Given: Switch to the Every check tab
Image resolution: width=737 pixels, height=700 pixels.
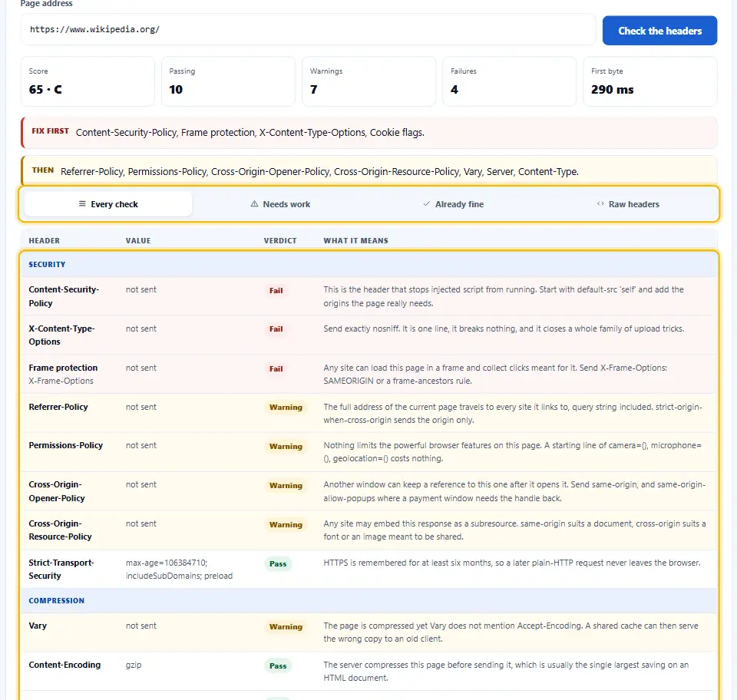Looking at the screenshot, I should 108,204.
